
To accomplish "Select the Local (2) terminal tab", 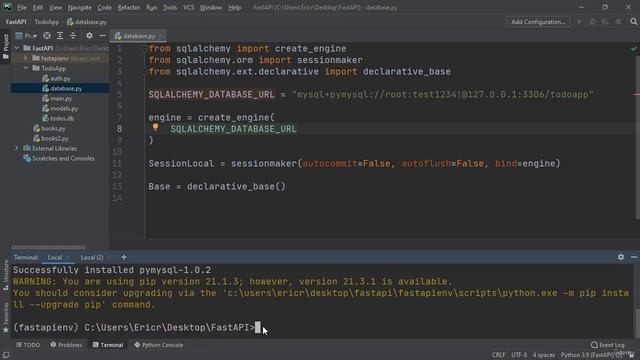I will tap(92, 258).
